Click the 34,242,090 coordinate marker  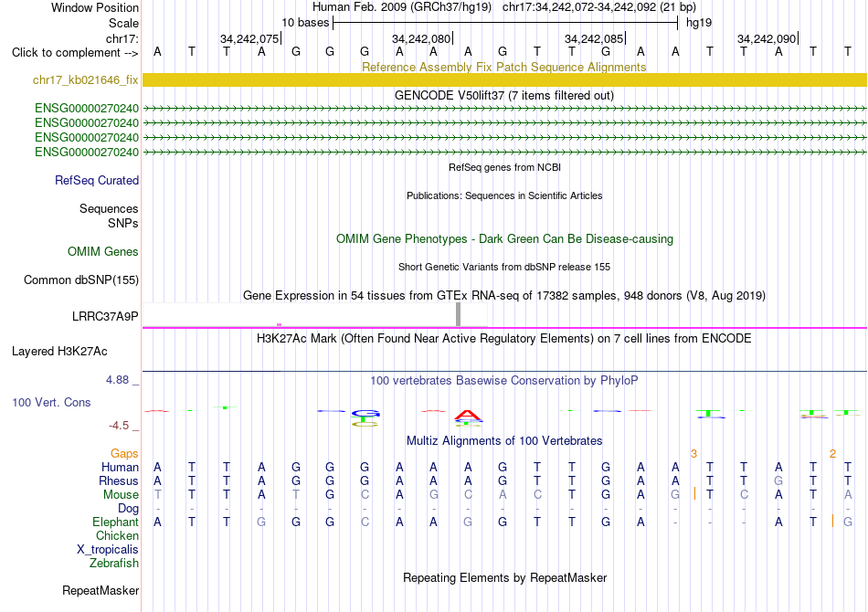[x=767, y=38]
